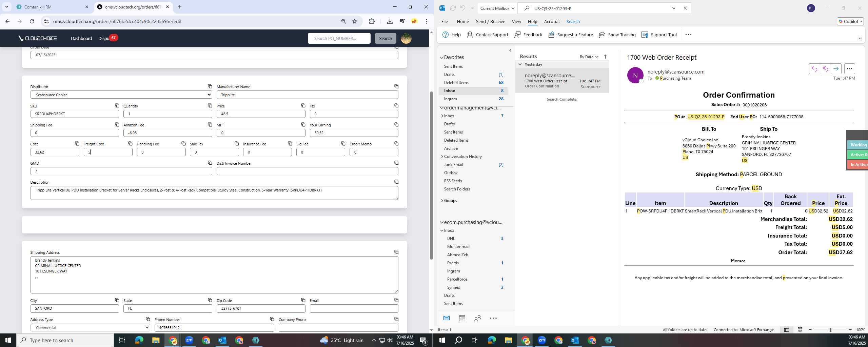Viewport: 868px width, 347px height.
Task: Collapse Yesterday group in Results
Action: (x=520, y=64)
